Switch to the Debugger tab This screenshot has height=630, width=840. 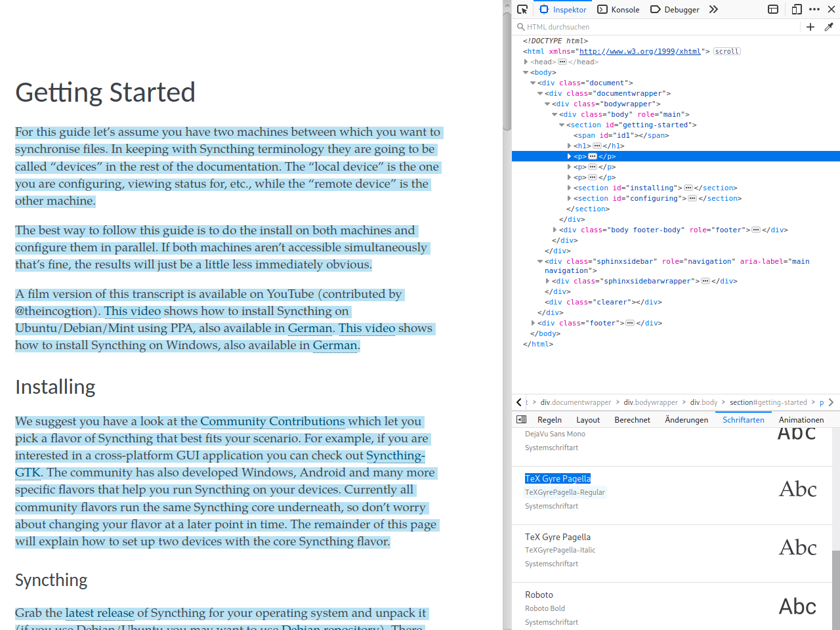[675, 9]
